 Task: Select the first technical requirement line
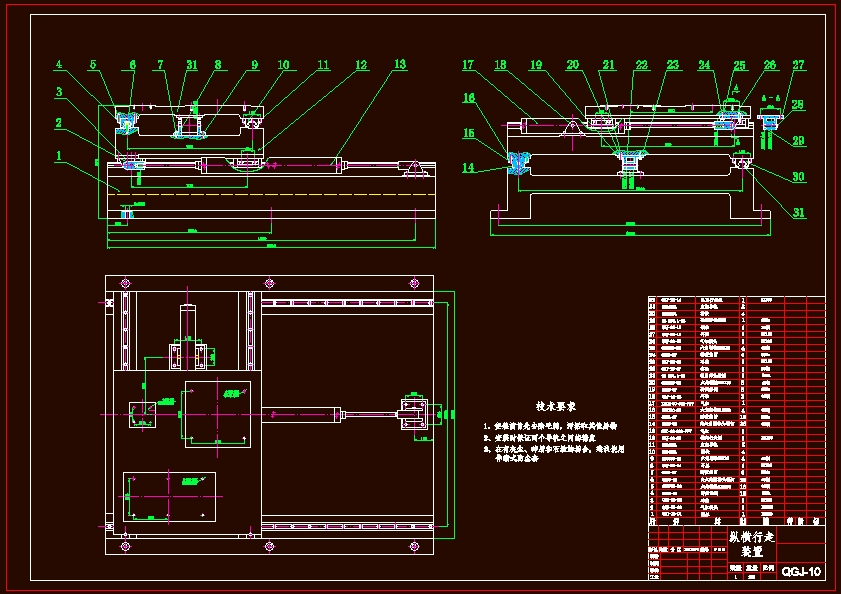550,426
